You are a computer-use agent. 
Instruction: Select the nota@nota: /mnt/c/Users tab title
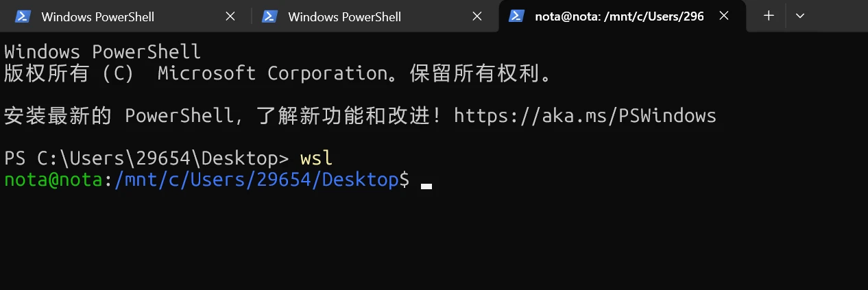[619, 16]
